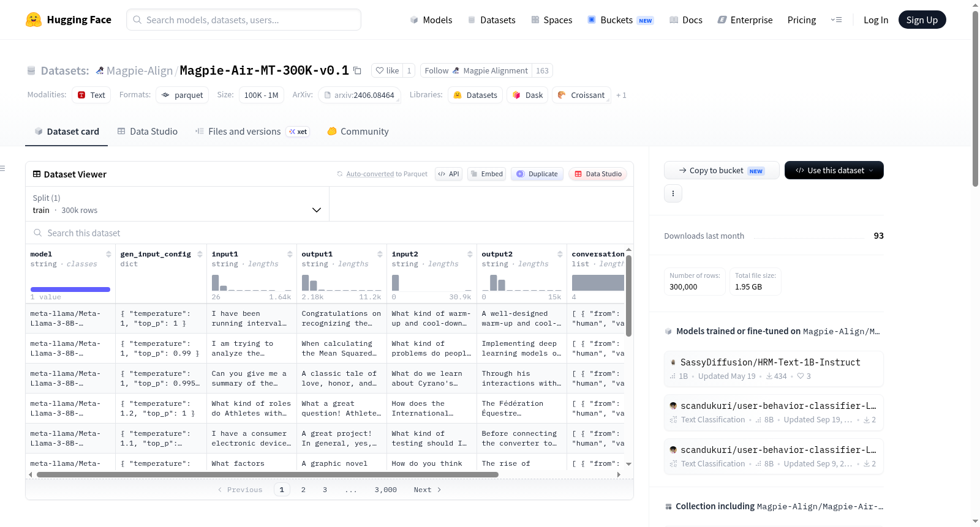This screenshot has width=980, height=527.
Task: Open the arxiv:2406.08464 paper tag
Action: [x=359, y=95]
